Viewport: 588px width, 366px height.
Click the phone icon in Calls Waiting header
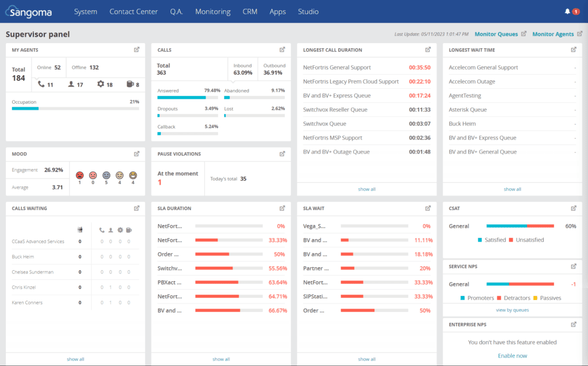[102, 230]
